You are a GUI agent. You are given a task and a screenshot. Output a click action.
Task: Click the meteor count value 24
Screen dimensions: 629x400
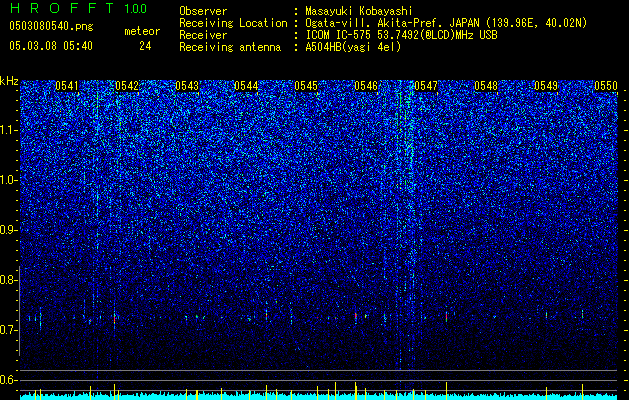point(145,46)
